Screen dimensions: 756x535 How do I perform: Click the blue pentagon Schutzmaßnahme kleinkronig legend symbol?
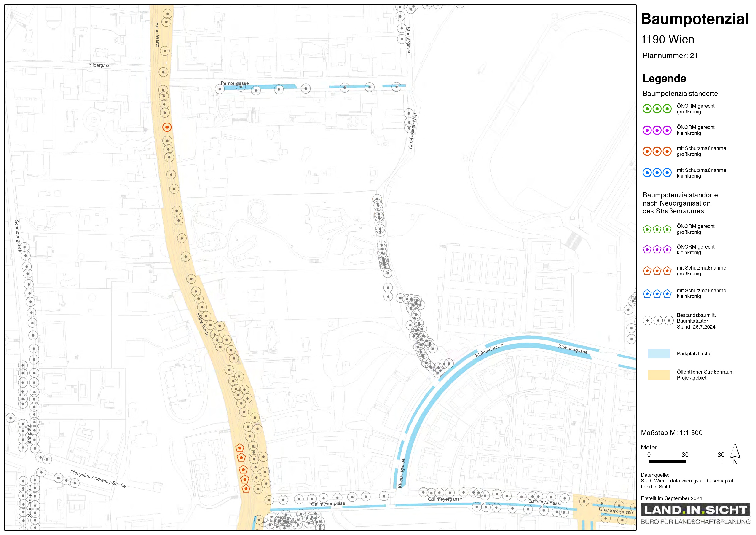(x=657, y=294)
